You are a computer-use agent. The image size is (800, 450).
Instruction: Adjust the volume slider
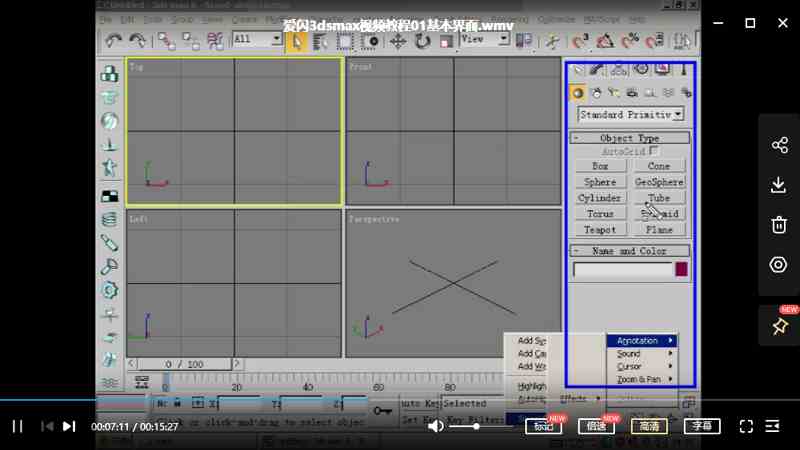point(476,426)
